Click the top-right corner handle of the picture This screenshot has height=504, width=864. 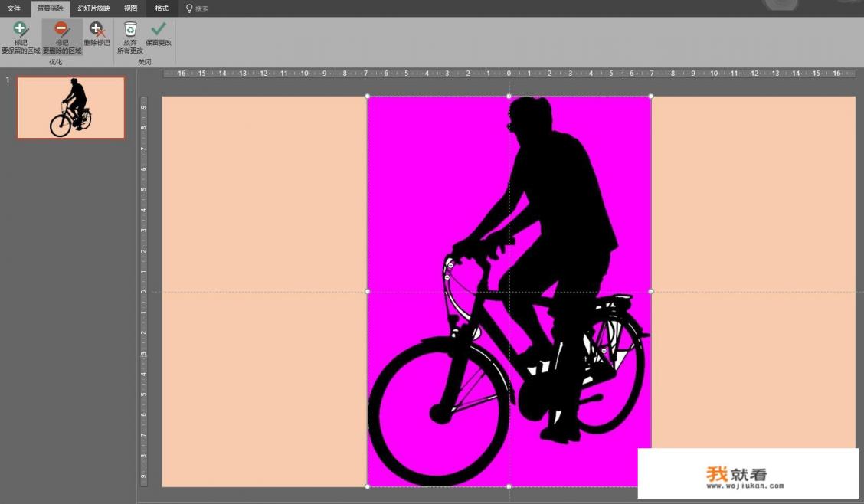pos(651,97)
